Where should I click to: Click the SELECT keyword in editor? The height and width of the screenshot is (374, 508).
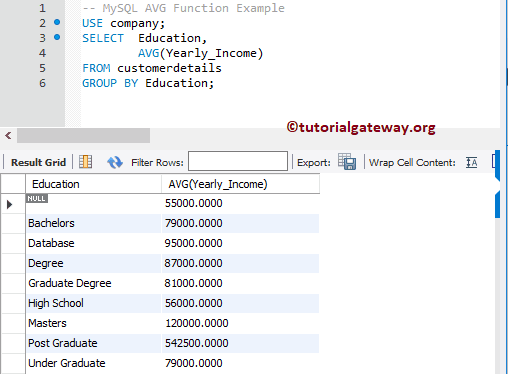click(x=103, y=38)
